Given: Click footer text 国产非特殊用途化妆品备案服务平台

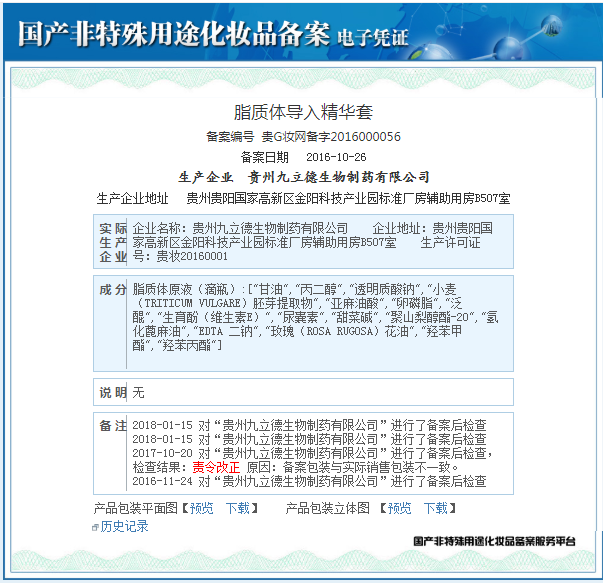Looking at the screenshot, I should [494, 541].
